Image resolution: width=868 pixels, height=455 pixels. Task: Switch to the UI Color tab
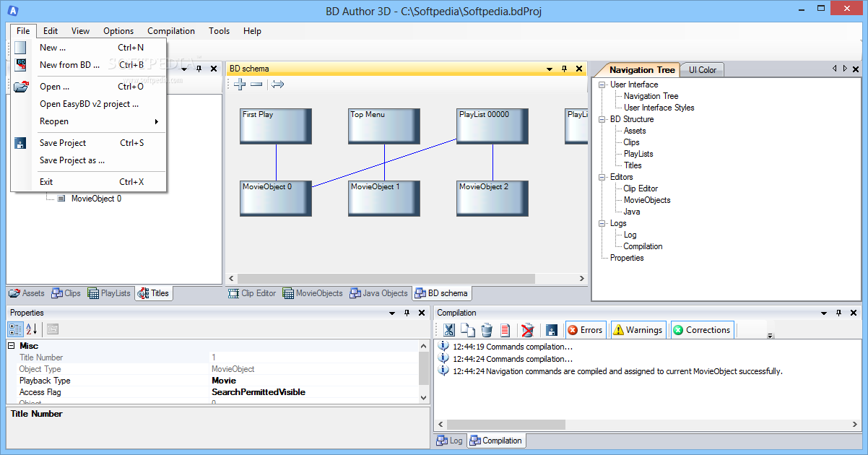tap(703, 70)
